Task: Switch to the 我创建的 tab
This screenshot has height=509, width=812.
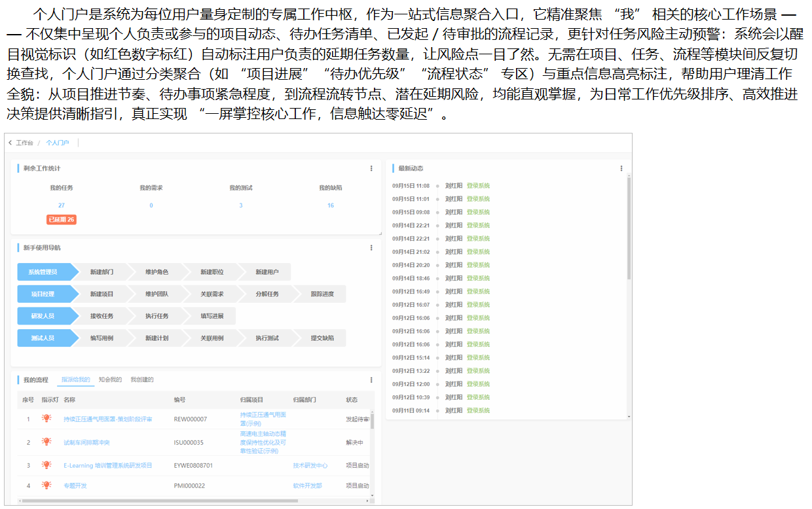Action: tap(141, 378)
